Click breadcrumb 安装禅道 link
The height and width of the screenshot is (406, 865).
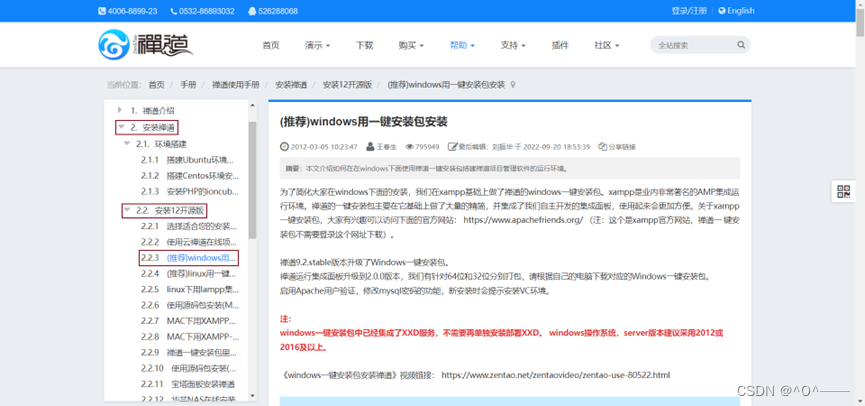click(x=291, y=85)
